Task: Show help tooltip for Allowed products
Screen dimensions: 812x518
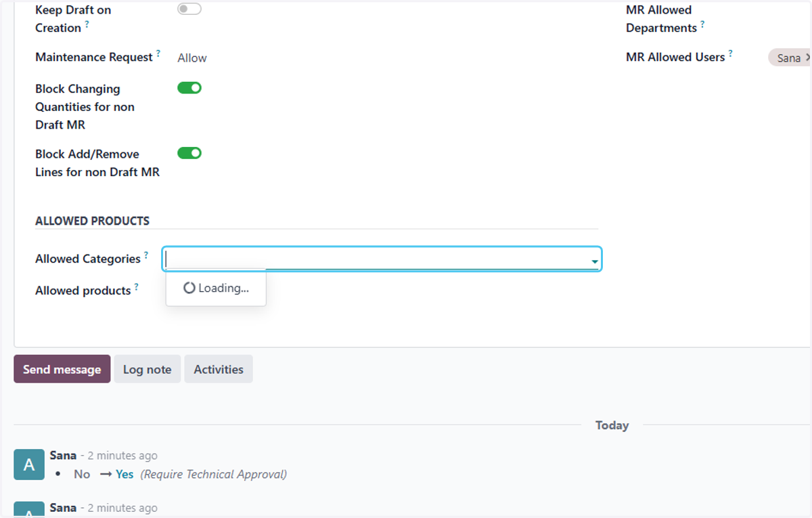Action: tap(136, 287)
